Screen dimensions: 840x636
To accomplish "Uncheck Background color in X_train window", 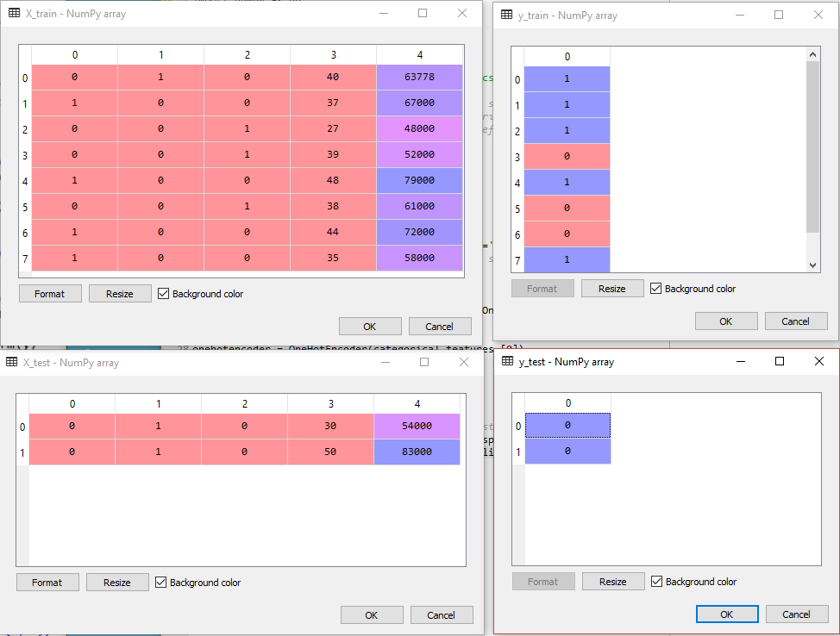I will (x=164, y=294).
